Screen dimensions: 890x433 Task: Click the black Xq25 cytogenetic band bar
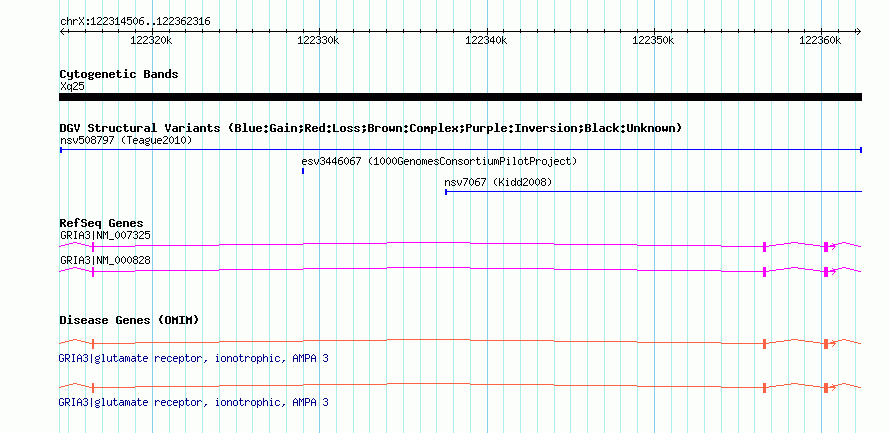460,97
